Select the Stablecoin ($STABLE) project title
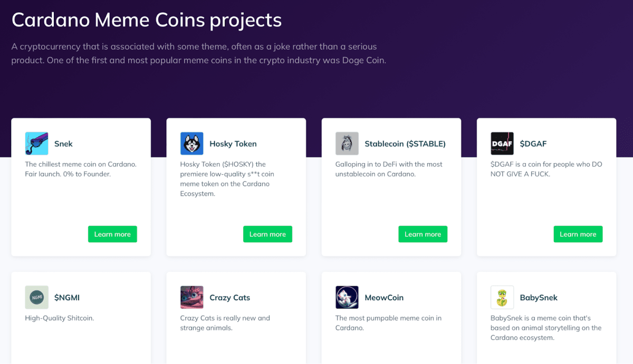 point(406,143)
